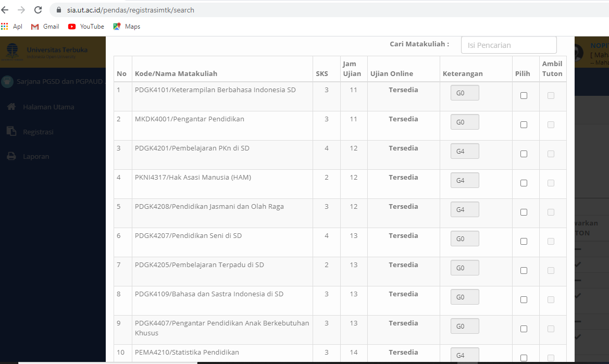The width and height of the screenshot is (609, 364).
Task: Click Ambil Tuton checkbox for PDGK4101
Action: click(551, 95)
